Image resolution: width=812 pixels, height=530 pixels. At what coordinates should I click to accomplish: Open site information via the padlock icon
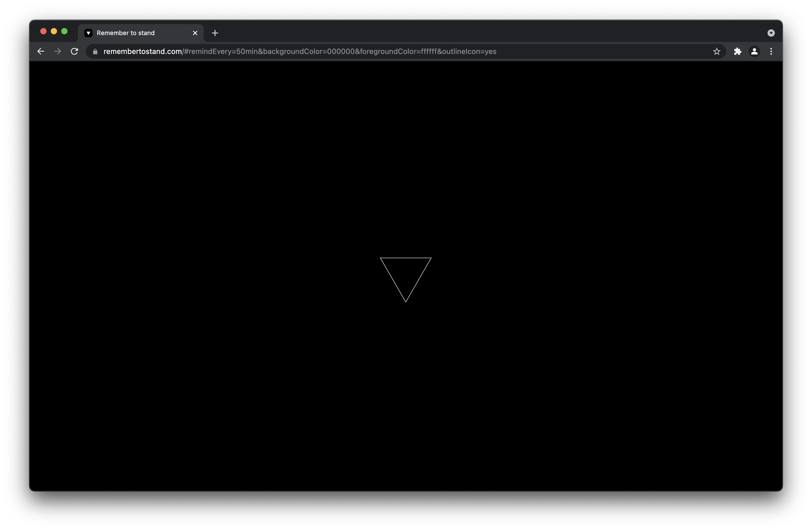tap(95, 52)
